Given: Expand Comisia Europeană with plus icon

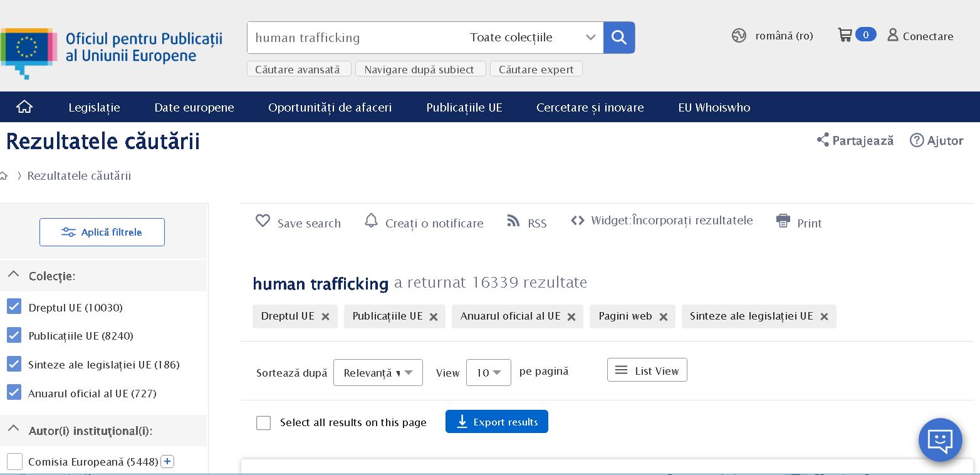Looking at the screenshot, I should point(167,462).
